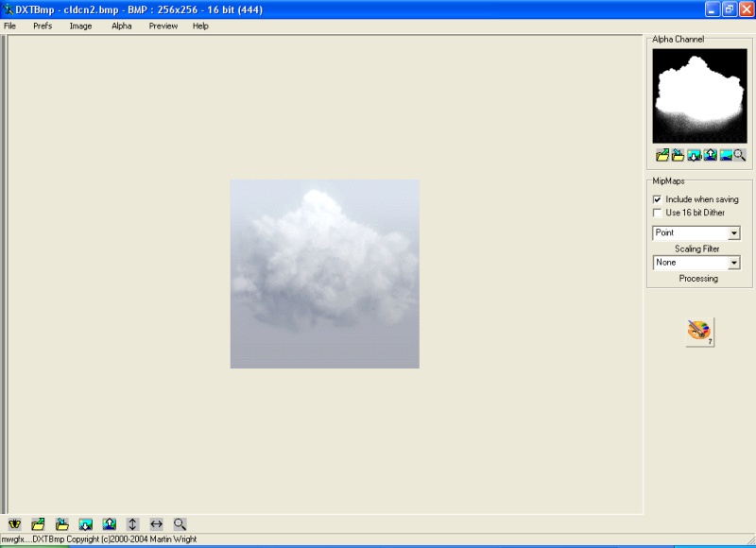This screenshot has height=548, width=756.
Task: Click the butterfly icon in bottom toolbar
Action: [x=14, y=523]
